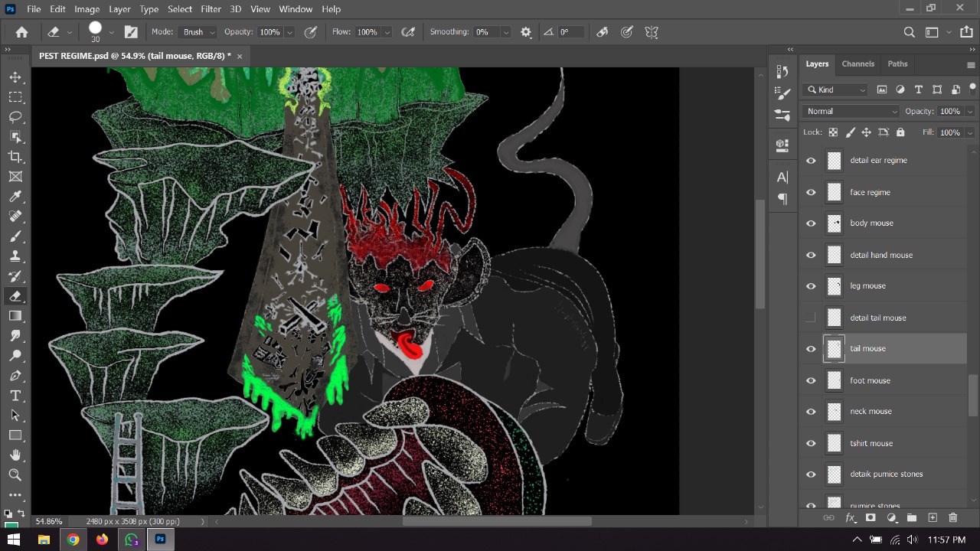The height and width of the screenshot is (551, 980).
Task: Select the Lasso tool
Action: [15, 117]
